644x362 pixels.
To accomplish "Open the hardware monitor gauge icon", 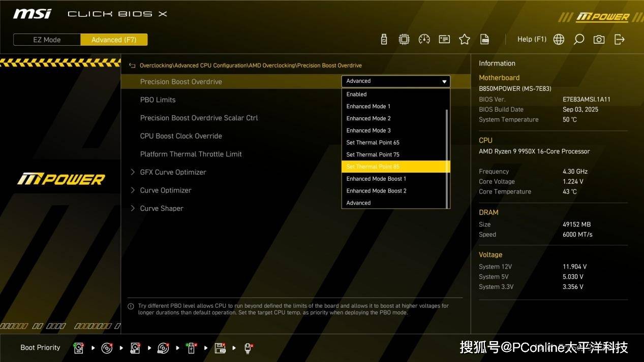I will tap(424, 40).
